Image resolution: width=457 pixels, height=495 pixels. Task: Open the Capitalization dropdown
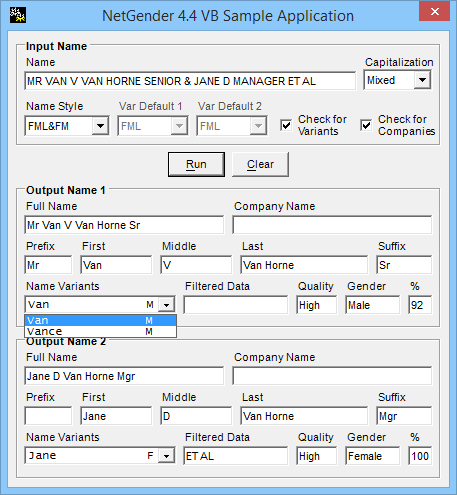[422, 80]
